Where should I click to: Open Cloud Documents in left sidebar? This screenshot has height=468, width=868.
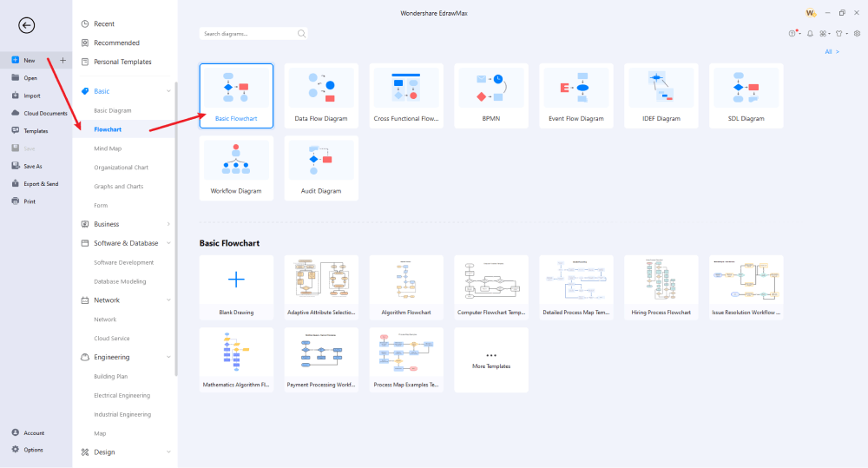coord(39,113)
